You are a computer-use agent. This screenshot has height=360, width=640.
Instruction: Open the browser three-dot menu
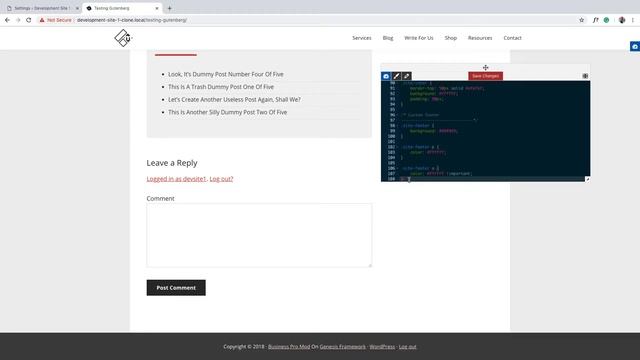633,20
